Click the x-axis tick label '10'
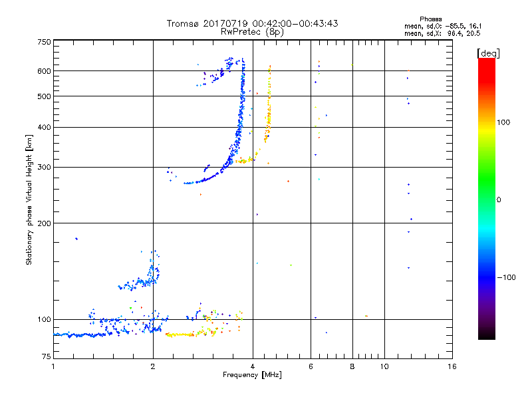 [384, 366]
